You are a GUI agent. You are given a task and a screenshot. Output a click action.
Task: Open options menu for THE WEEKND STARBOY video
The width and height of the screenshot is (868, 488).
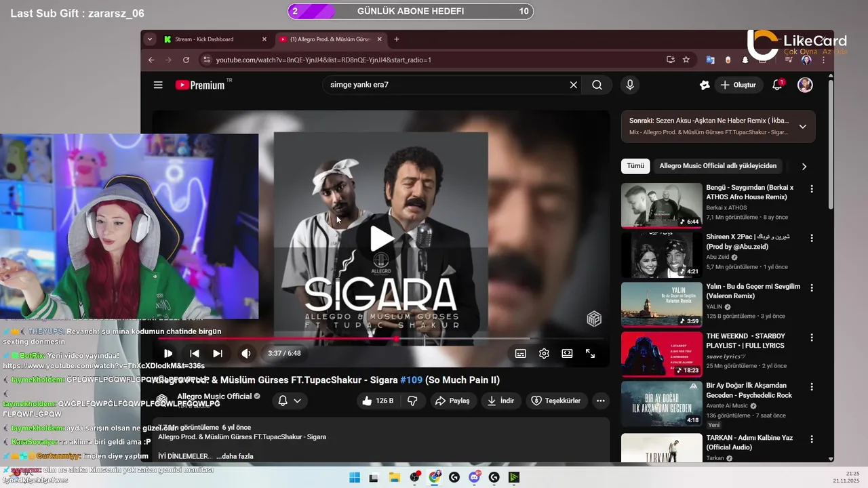(x=812, y=338)
